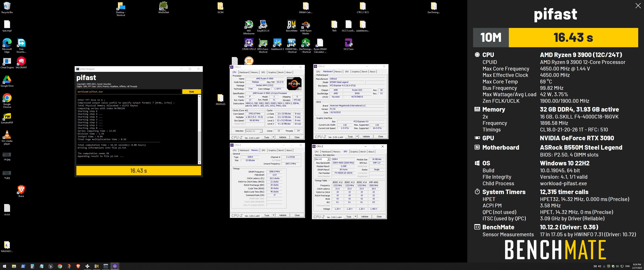
Task: Click the BenchMate BM icon in taskbar
Action: coord(96,266)
